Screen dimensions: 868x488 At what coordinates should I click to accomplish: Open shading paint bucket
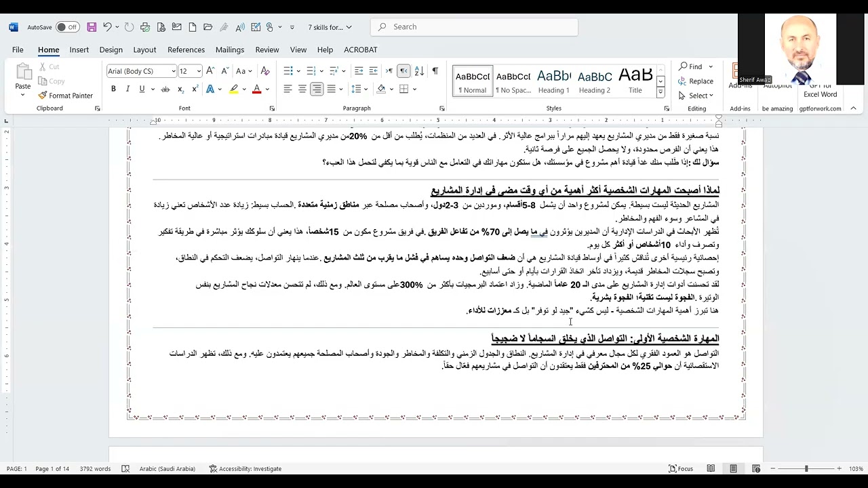coord(381,89)
